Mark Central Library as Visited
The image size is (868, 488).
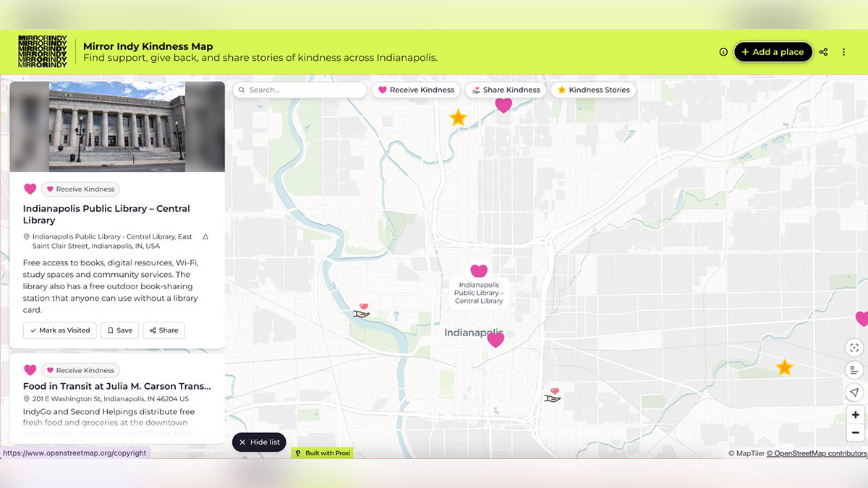[x=60, y=330]
